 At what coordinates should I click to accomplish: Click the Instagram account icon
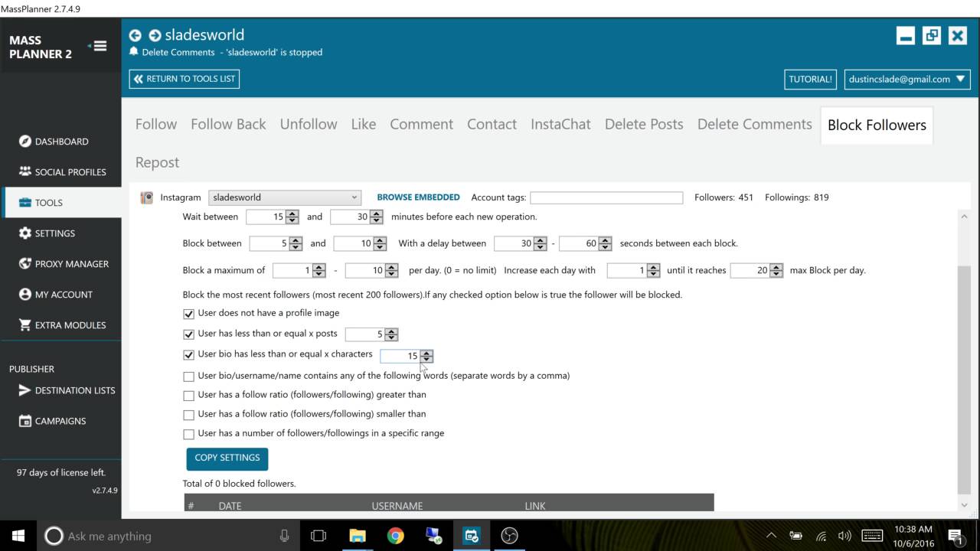click(x=147, y=197)
